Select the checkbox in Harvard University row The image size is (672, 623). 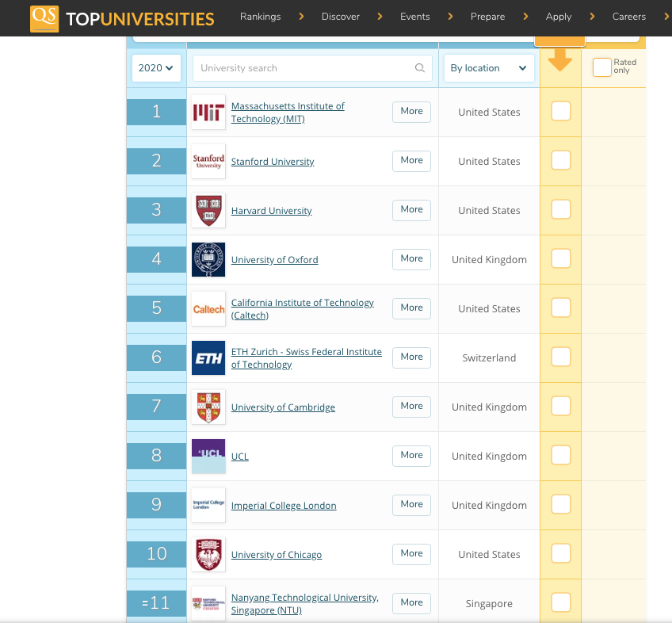coord(560,209)
